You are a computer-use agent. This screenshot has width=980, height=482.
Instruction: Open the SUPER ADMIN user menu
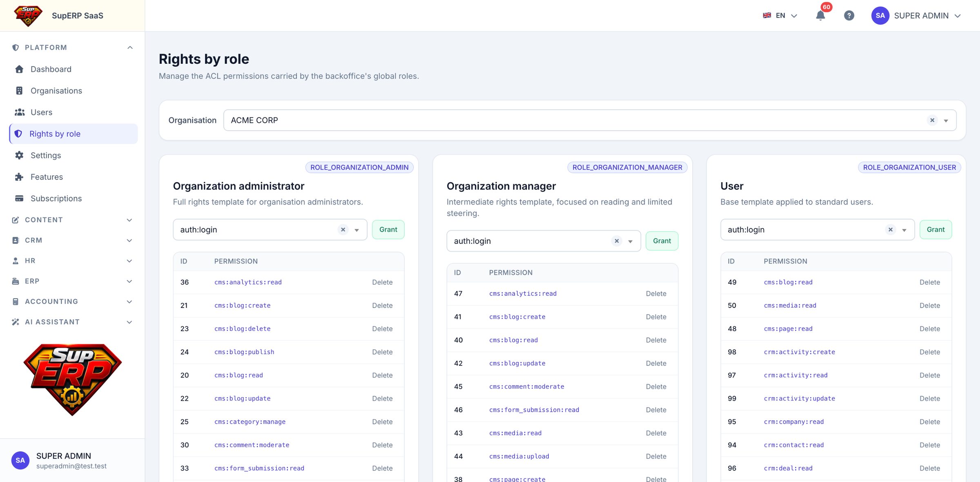coord(916,16)
